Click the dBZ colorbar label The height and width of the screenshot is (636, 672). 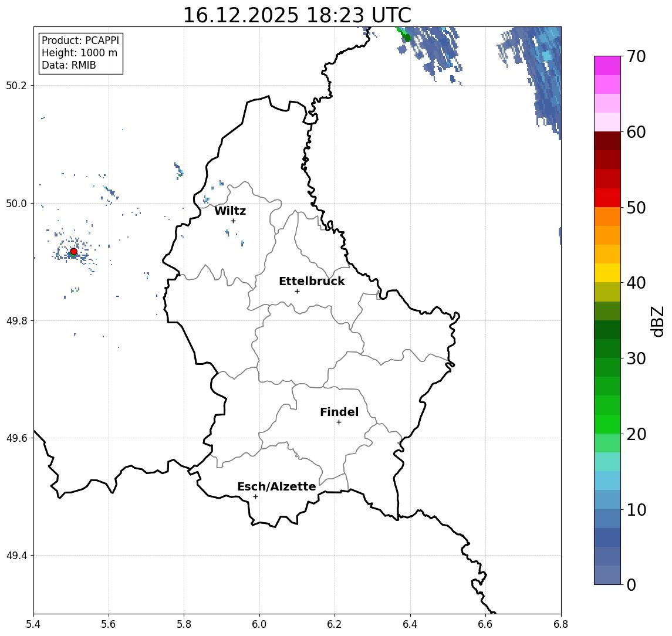(657, 321)
